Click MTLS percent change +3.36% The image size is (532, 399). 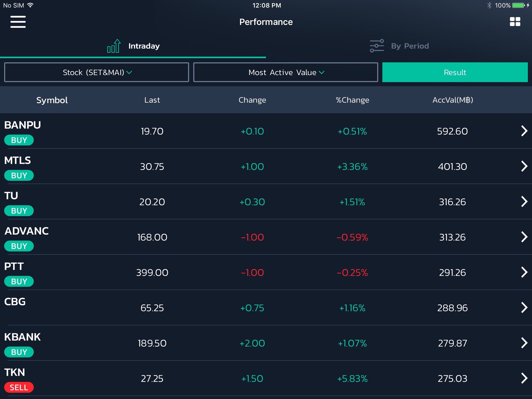[x=352, y=167]
